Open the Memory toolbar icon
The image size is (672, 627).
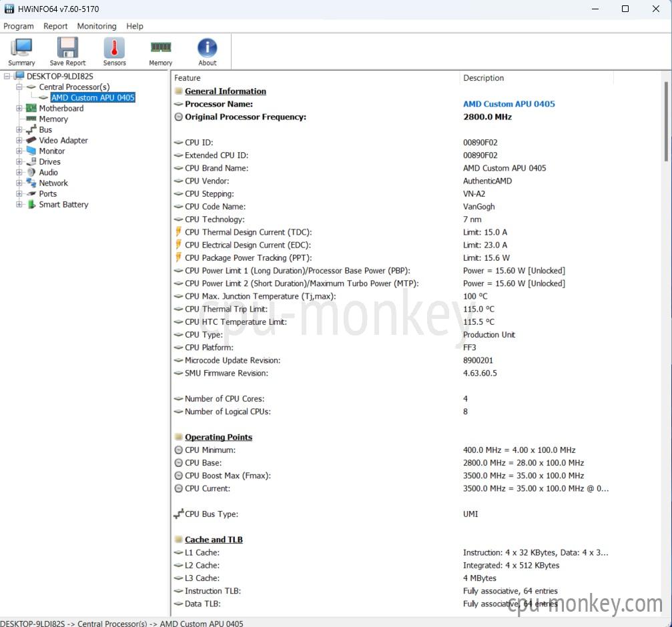tap(161, 47)
